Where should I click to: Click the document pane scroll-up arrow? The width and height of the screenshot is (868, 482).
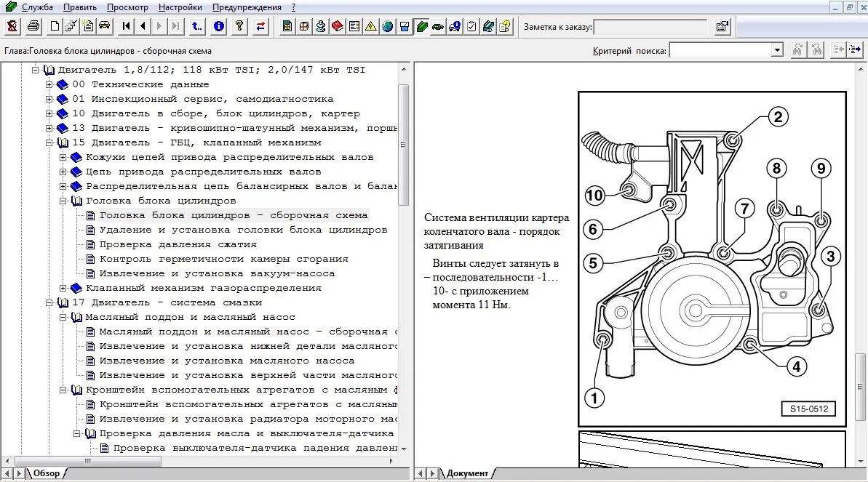click(860, 68)
